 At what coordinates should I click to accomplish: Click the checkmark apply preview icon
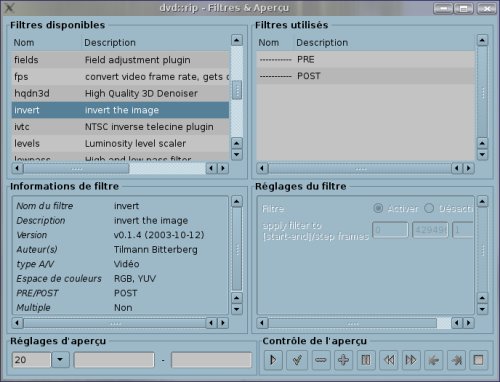[297, 360]
